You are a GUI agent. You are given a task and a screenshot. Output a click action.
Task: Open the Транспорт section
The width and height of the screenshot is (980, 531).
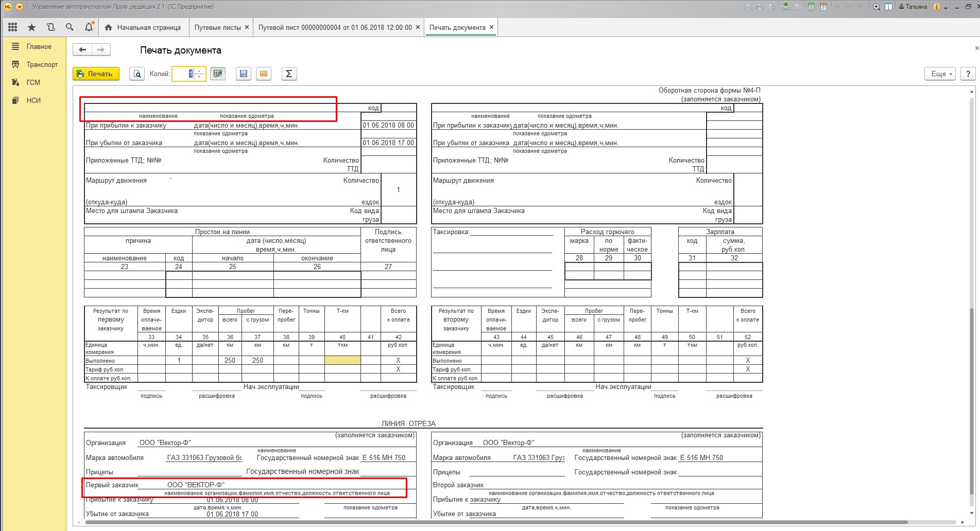42,64
